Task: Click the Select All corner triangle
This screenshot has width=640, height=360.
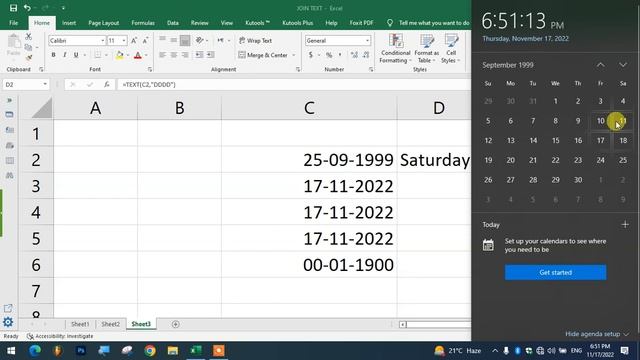Action: coord(42,108)
